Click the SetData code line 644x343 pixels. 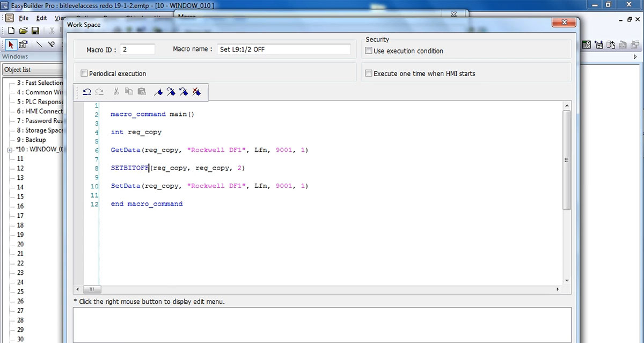(x=209, y=186)
